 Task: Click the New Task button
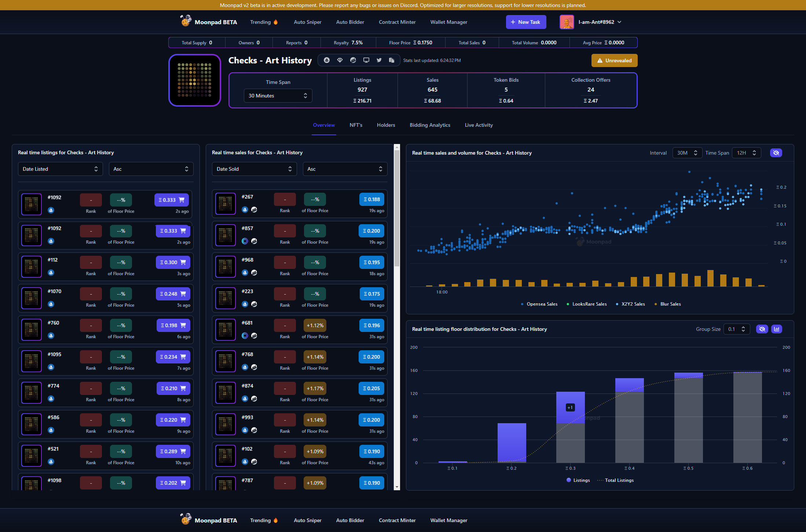(x=526, y=22)
